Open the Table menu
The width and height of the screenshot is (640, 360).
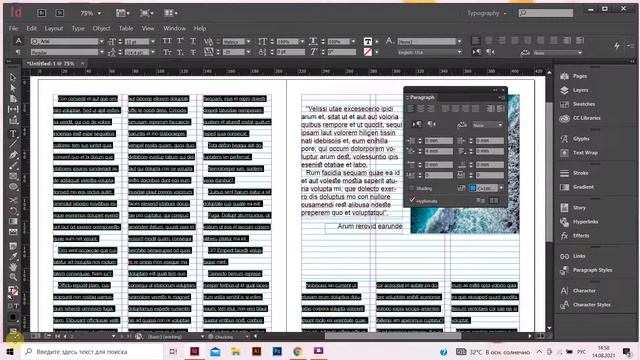[126, 29]
